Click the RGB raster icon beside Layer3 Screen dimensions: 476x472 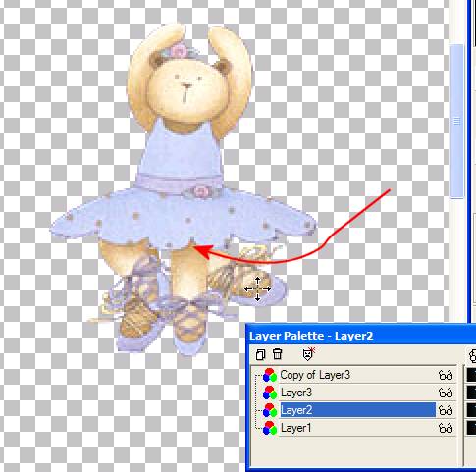tap(270, 393)
